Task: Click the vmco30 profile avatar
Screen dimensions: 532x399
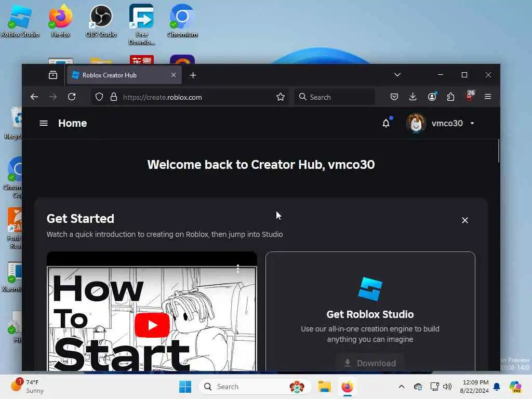Action: click(x=416, y=123)
